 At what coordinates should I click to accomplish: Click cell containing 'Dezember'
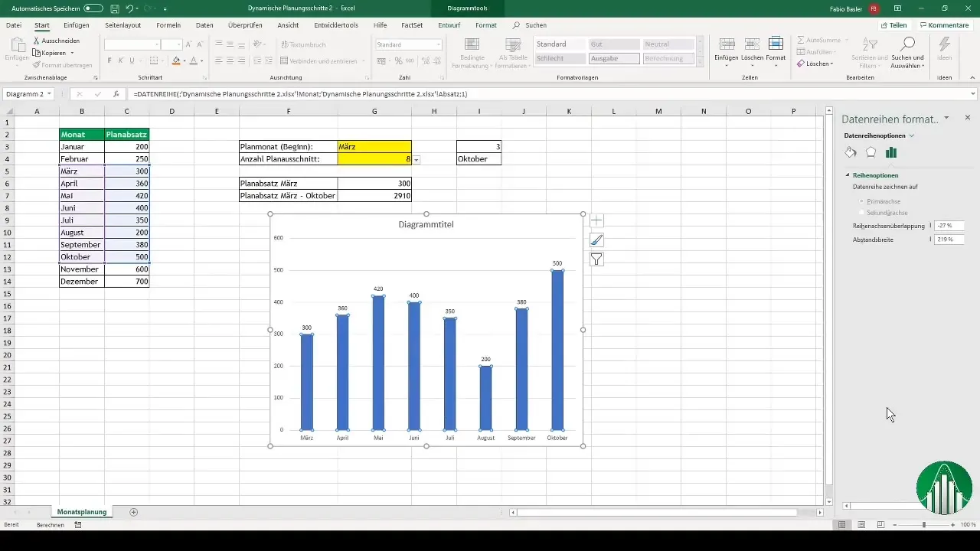[x=82, y=282]
